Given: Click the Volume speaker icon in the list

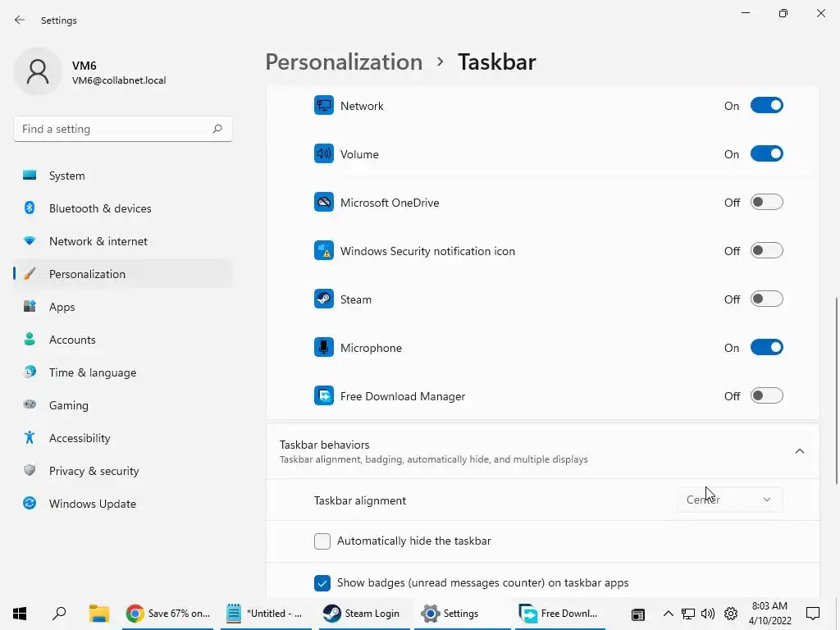Looking at the screenshot, I should click(323, 153).
